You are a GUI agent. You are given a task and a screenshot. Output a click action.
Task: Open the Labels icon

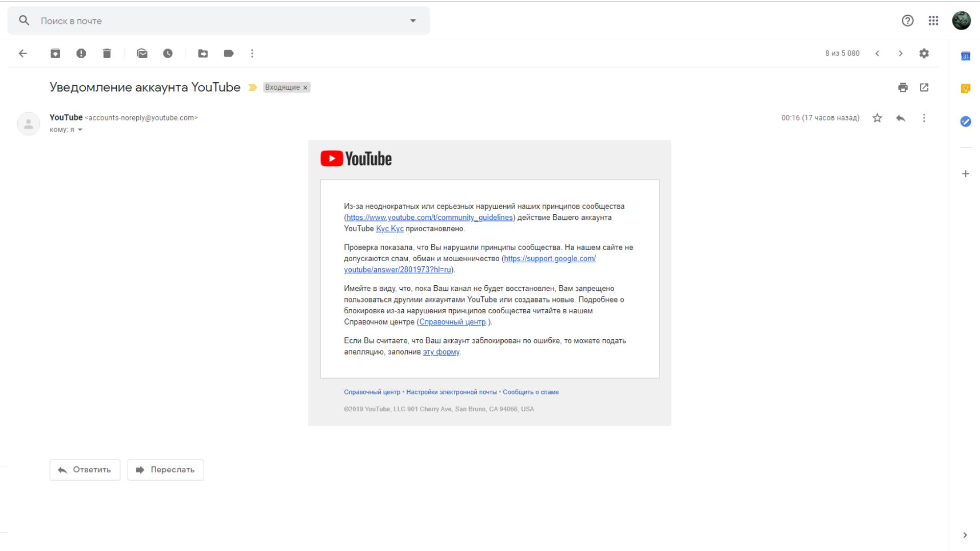click(x=229, y=54)
